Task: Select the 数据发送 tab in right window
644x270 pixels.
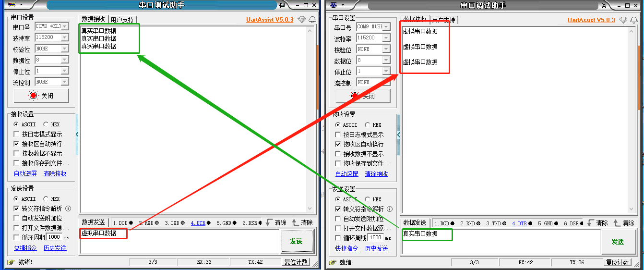Action: (415, 223)
